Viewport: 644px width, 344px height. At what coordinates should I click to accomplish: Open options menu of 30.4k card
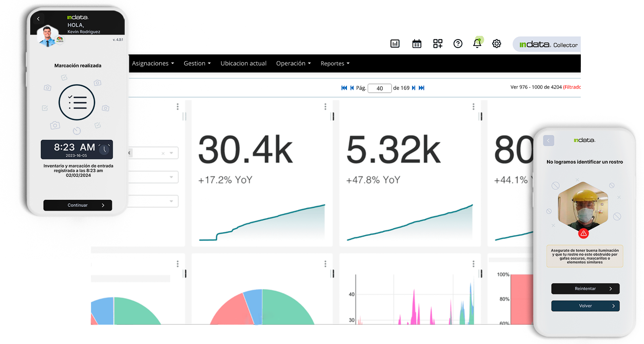(325, 107)
